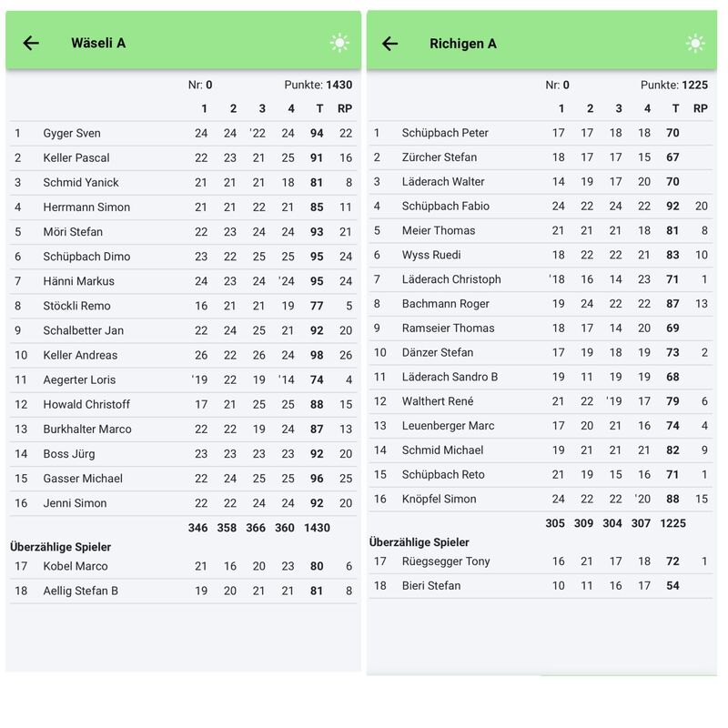Toggle brightness theme in Richigen A header

[695, 43]
